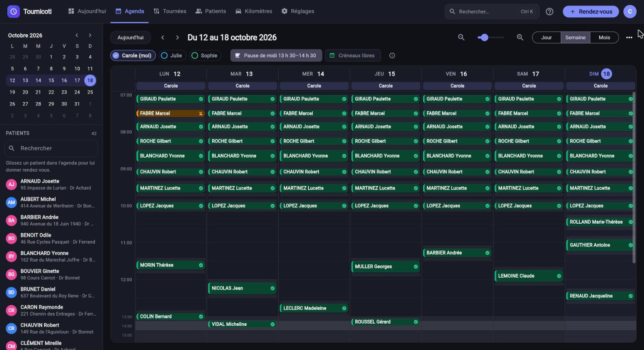The width and height of the screenshot is (644, 350).
Task: Click the zoom out magnifier icon
Action: click(461, 37)
